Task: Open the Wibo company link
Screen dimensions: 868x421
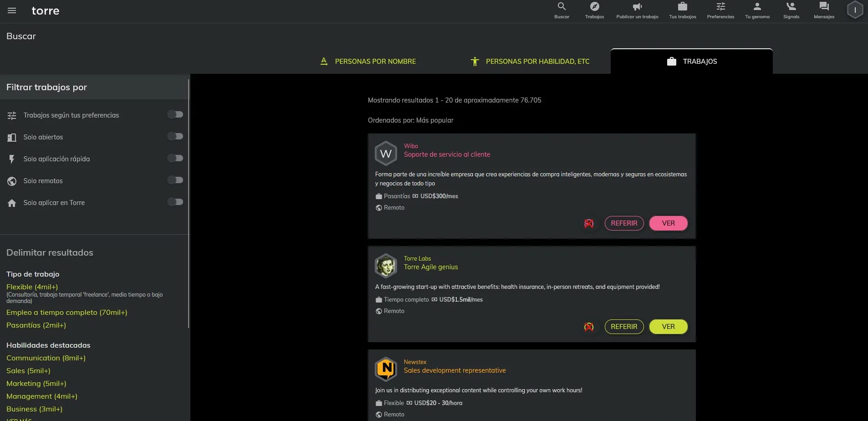Action: [x=411, y=146]
